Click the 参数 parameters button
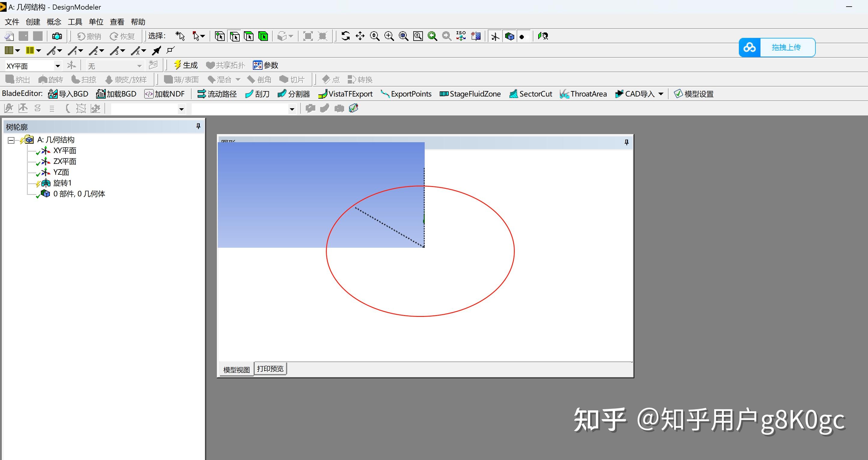 (266, 65)
